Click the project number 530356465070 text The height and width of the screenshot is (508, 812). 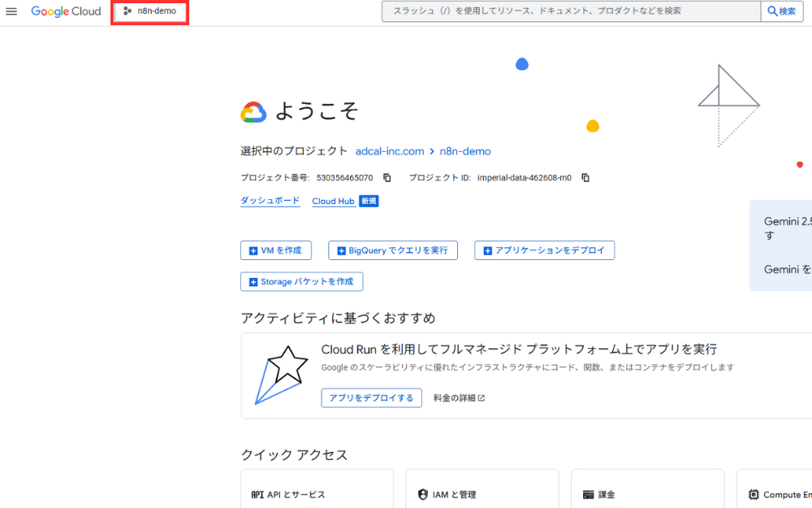[344, 178]
